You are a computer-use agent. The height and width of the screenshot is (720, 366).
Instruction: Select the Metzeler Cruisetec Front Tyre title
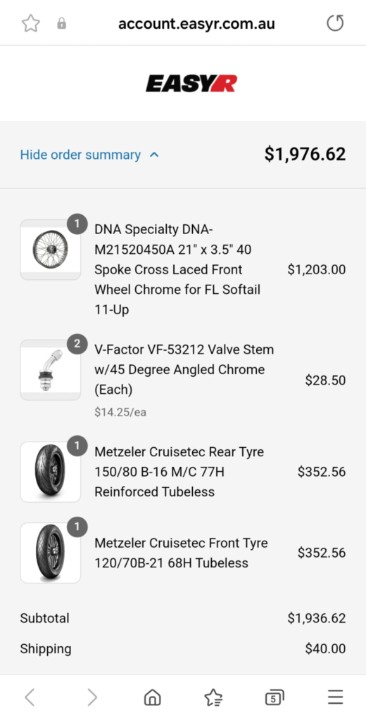(x=181, y=553)
